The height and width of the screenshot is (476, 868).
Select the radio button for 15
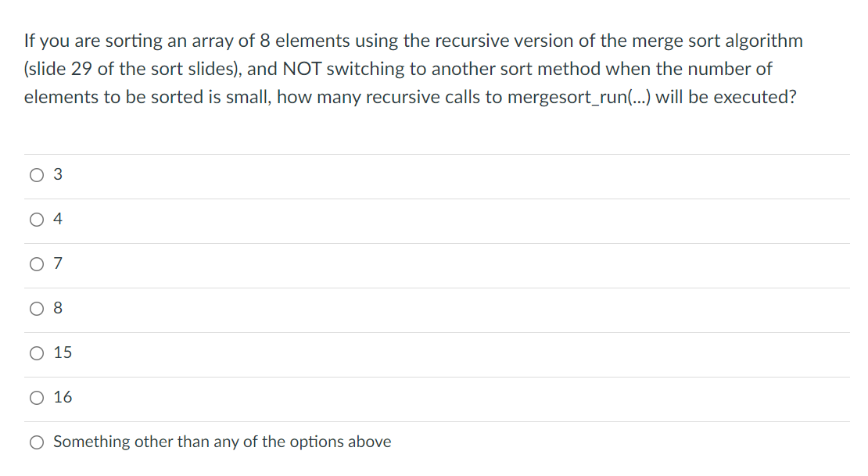coord(37,353)
